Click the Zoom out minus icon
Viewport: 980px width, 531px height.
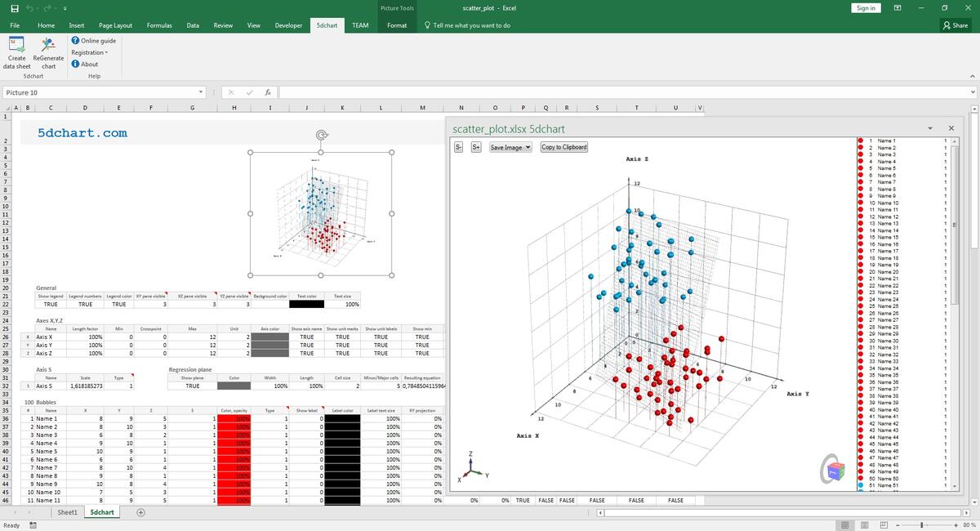(x=899, y=524)
